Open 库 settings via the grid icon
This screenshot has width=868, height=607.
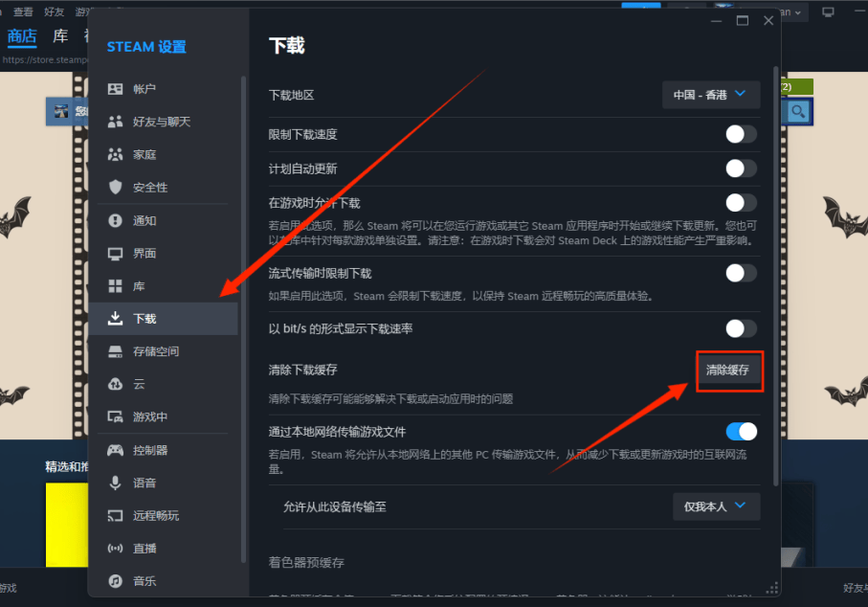(115, 286)
